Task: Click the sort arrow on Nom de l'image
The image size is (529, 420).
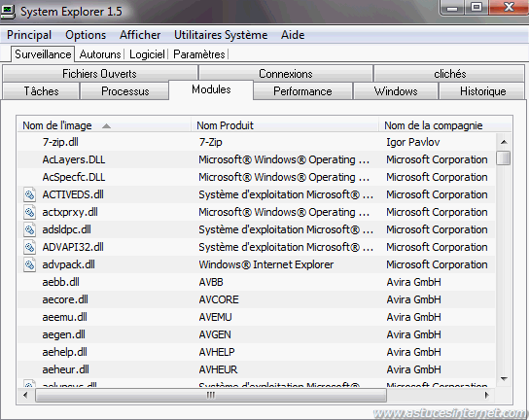Action: (106, 126)
